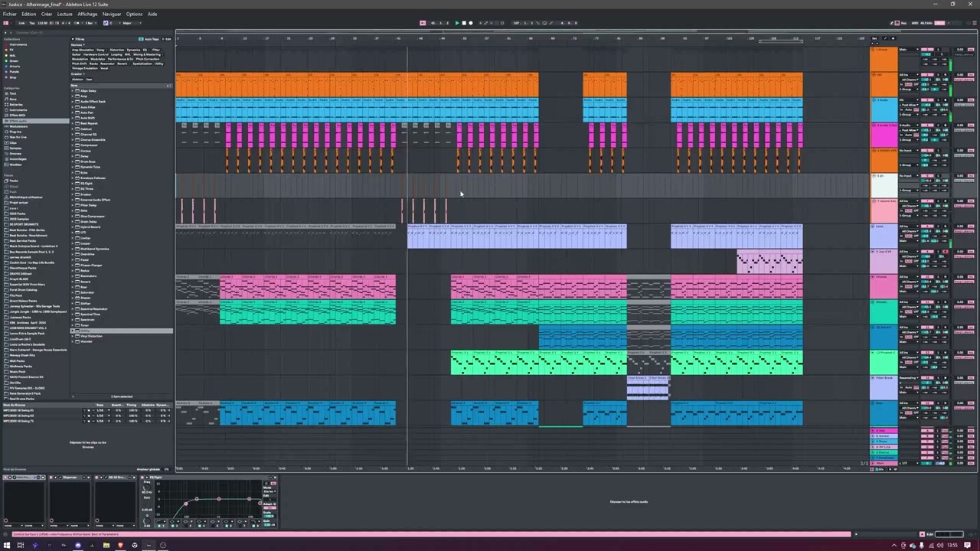Viewport: 980px width, 551px height.
Task: Open Hit track All Ins input dropdown
Action: [909, 75]
